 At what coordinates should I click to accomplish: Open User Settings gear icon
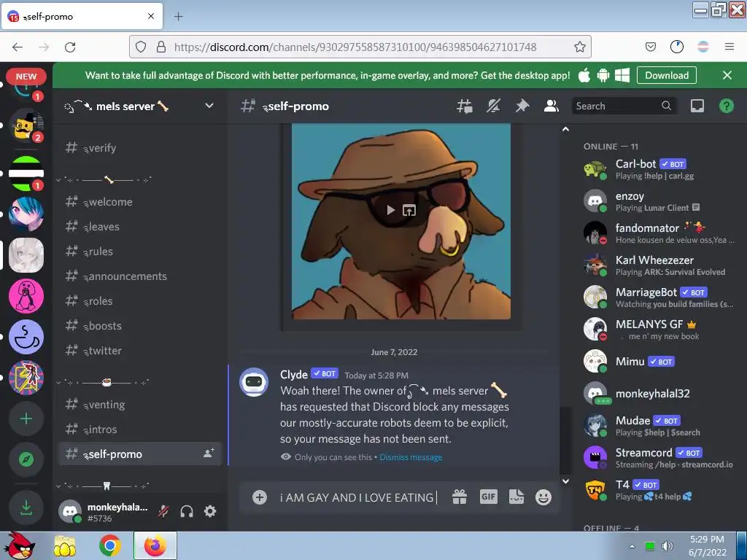tap(210, 511)
